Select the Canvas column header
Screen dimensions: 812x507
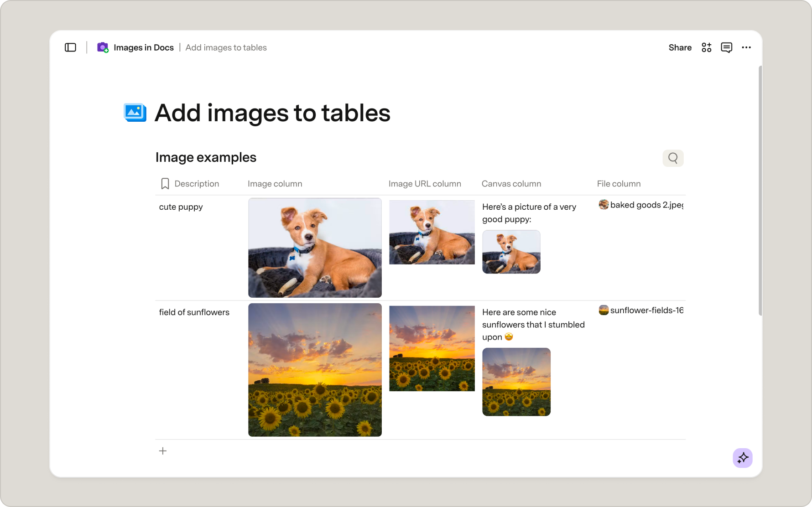click(x=511, y=184)
